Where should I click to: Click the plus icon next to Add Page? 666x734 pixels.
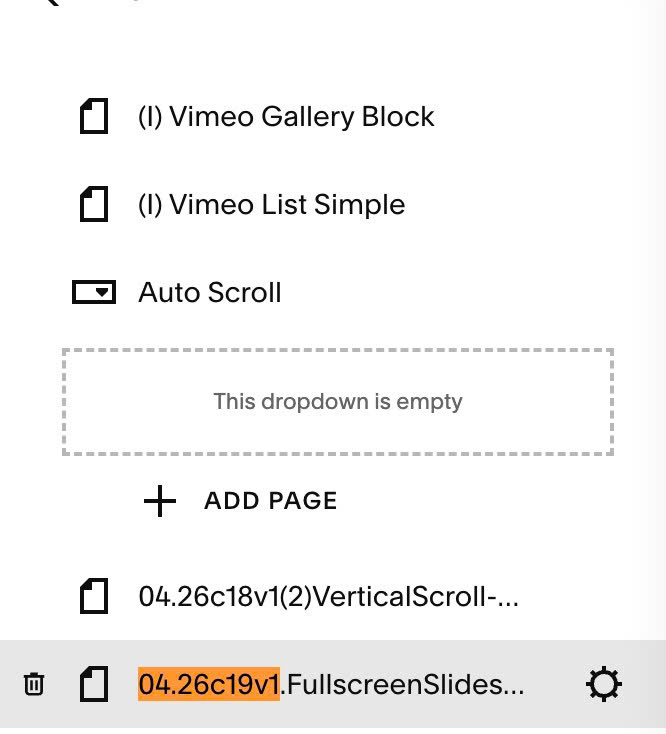pos(160,501)
